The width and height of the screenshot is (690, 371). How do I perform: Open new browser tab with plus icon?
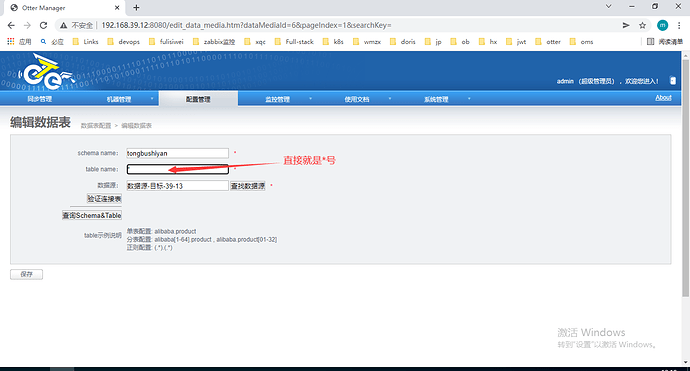(136, 7)
